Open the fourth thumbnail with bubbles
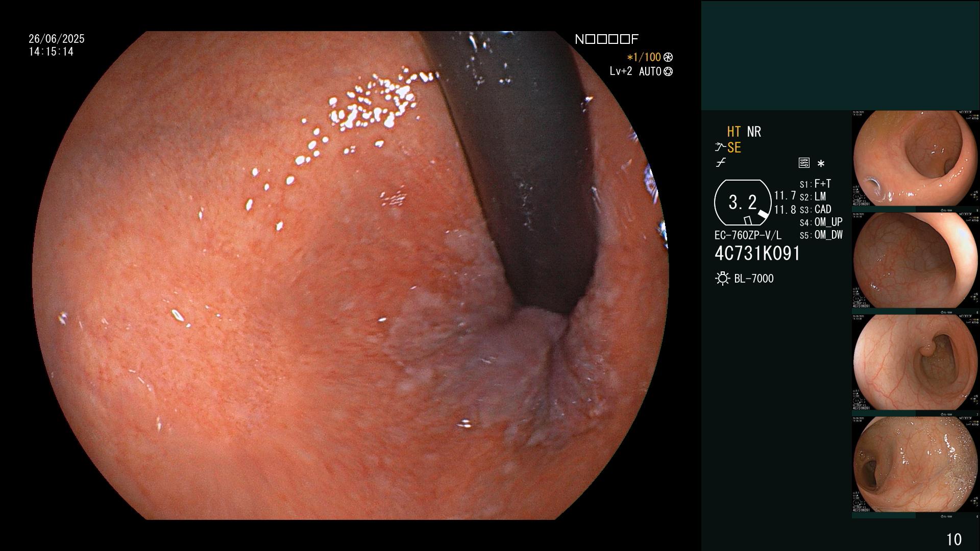The height and width of the screenshot is (551, 980). pos(916,464)
